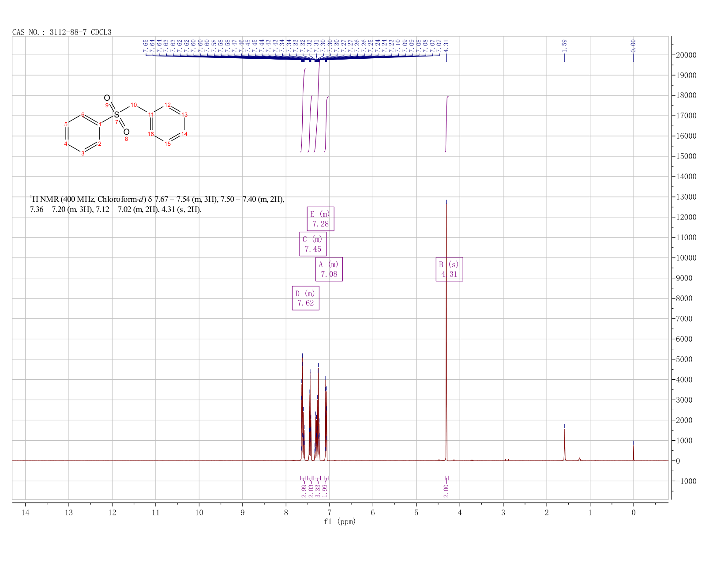
Task: Select multiplet label box C at 7.45
Action: [x=313, y=244]
